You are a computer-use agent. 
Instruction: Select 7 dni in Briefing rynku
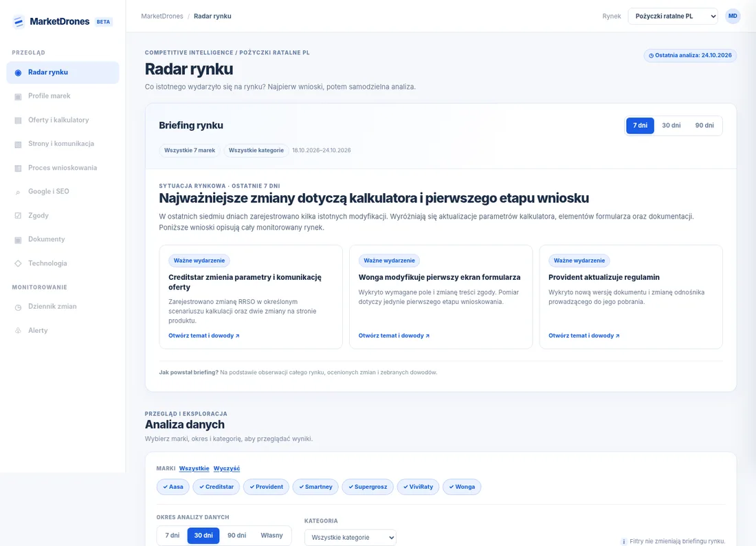pyautogui.click(x=640, y=125)
